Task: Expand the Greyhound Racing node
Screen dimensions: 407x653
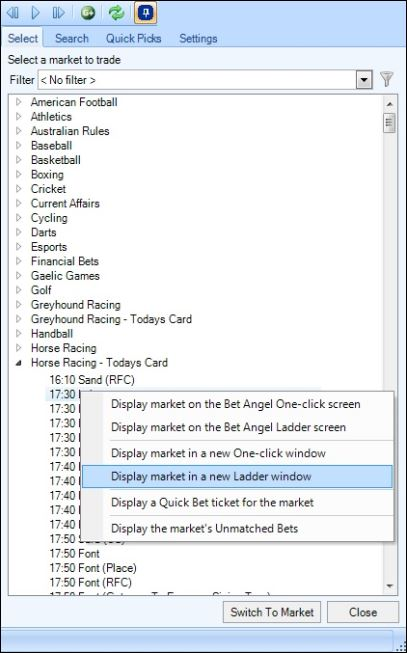Action: click(19, 304)
